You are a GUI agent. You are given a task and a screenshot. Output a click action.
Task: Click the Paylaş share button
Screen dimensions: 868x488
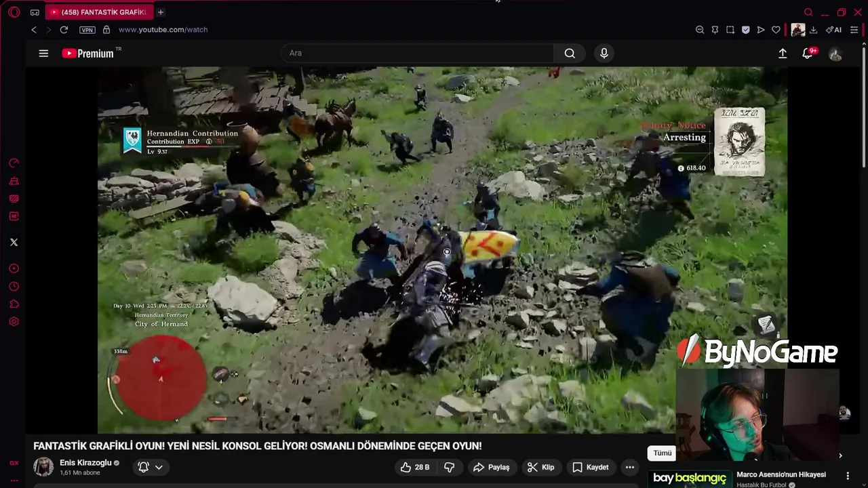(x=492, y=467)
